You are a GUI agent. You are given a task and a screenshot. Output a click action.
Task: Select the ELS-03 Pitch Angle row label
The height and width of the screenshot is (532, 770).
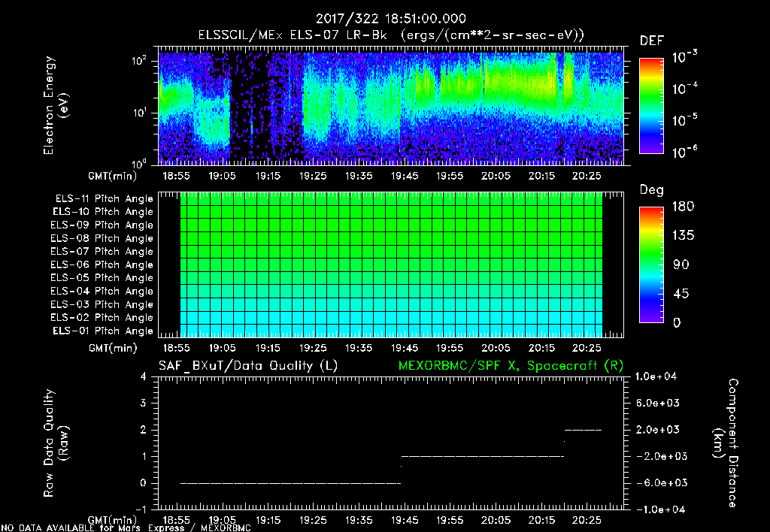(x=102, y=305)
